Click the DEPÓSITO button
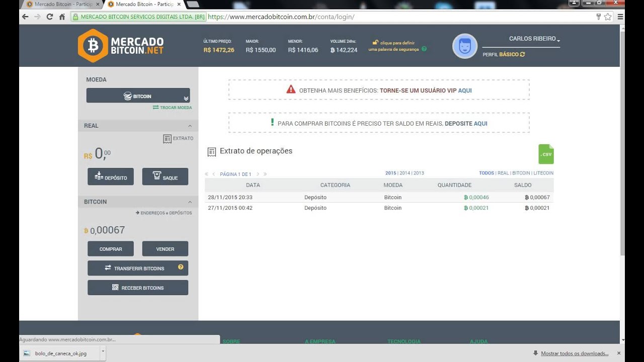The width and height of the screenshot is (644, 362). [111, 176]
